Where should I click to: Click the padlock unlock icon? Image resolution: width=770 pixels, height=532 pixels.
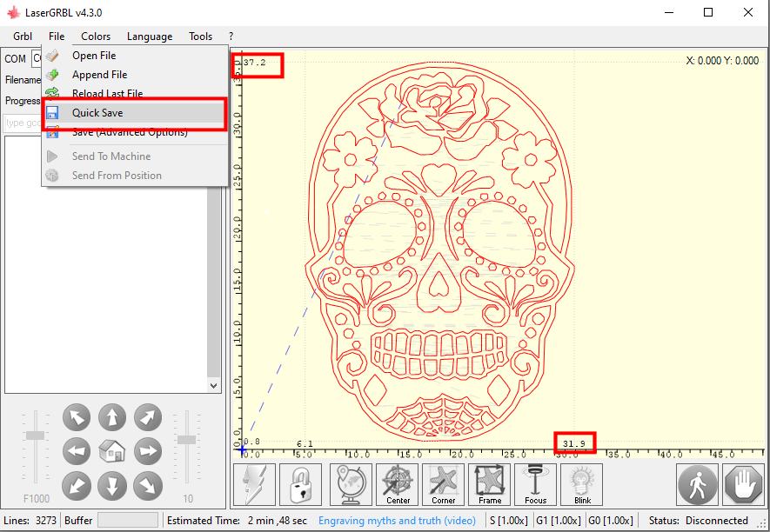point(300,484)
